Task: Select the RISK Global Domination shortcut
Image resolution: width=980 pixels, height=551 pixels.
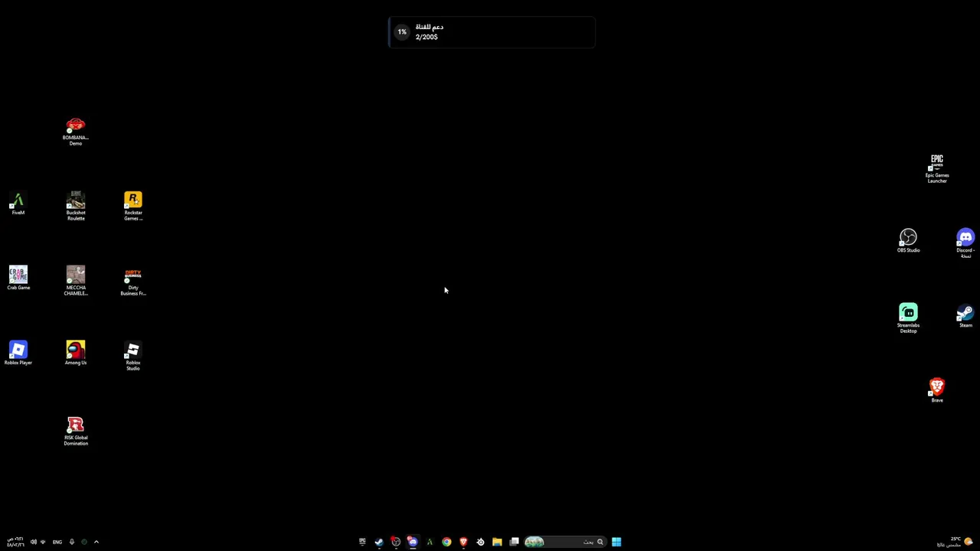Action: (76, 432)
